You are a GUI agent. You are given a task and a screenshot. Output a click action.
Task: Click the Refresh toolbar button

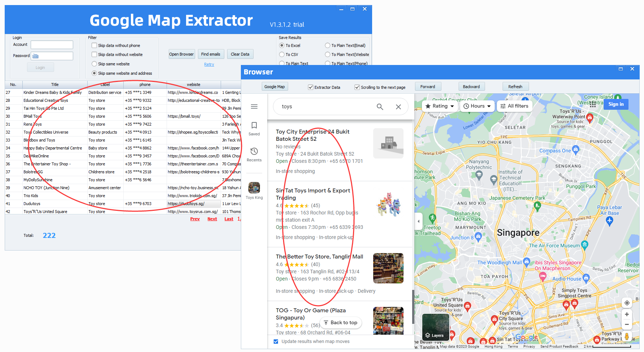tap(515, 87)
